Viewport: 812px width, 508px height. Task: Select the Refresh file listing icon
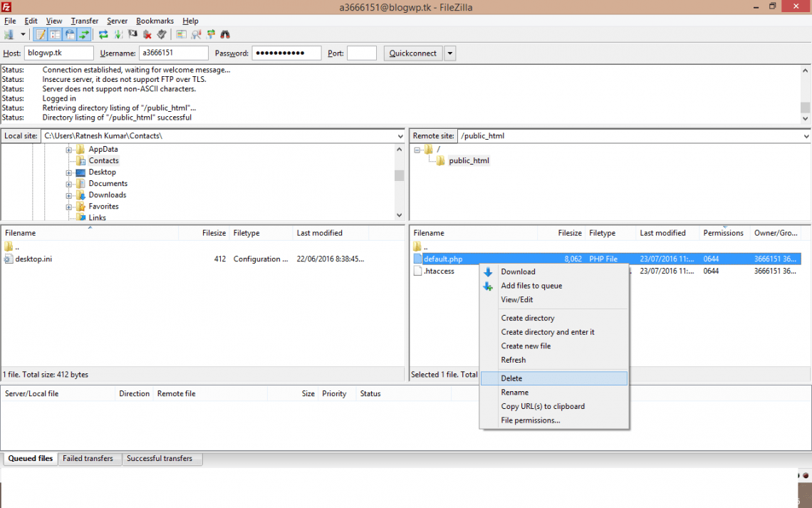(x=103, y=33)
